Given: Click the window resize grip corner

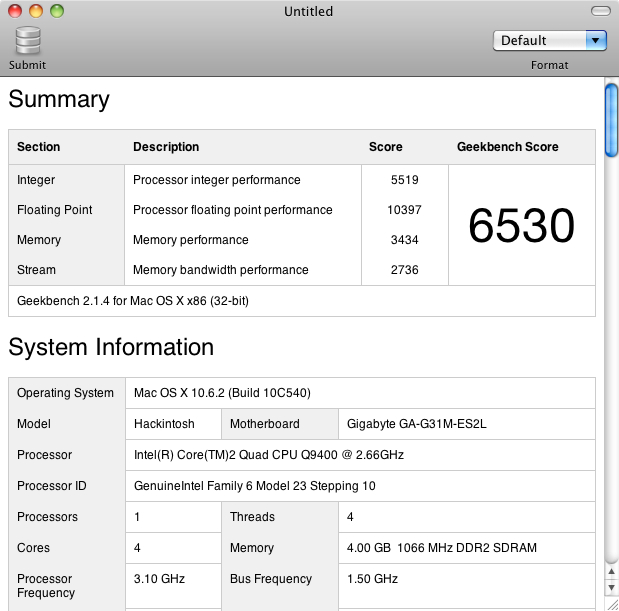Looking at the screenshot, I should (x=612, y=605).
